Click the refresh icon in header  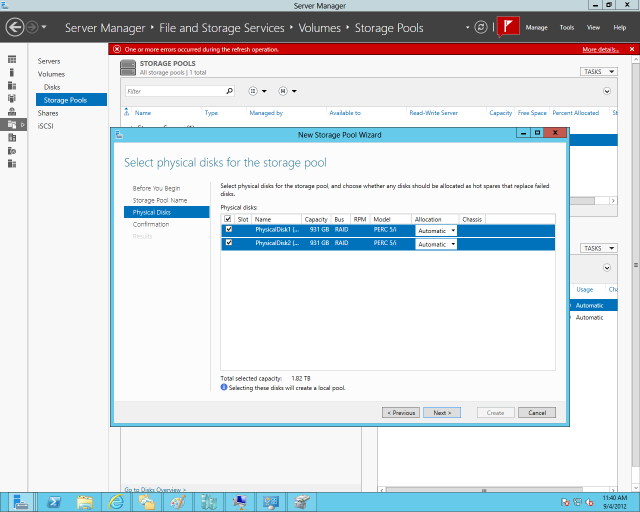coord(481,27)
